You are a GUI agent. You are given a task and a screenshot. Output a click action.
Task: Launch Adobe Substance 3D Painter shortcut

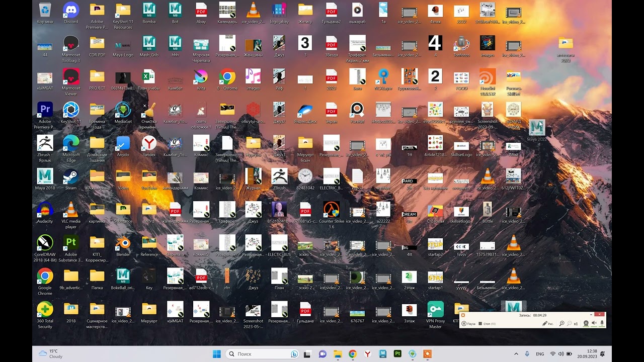click(x=71, y=249)
